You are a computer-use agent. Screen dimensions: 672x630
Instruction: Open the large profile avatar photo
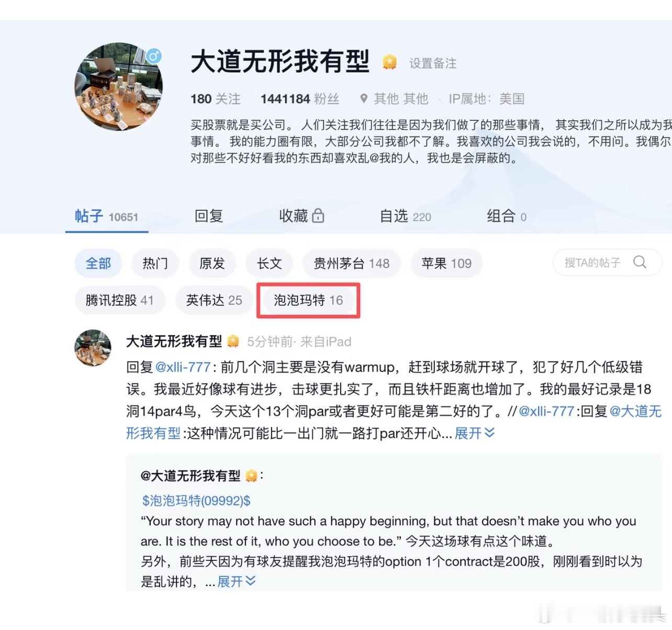pyautogui.click(x=119, y=87)
